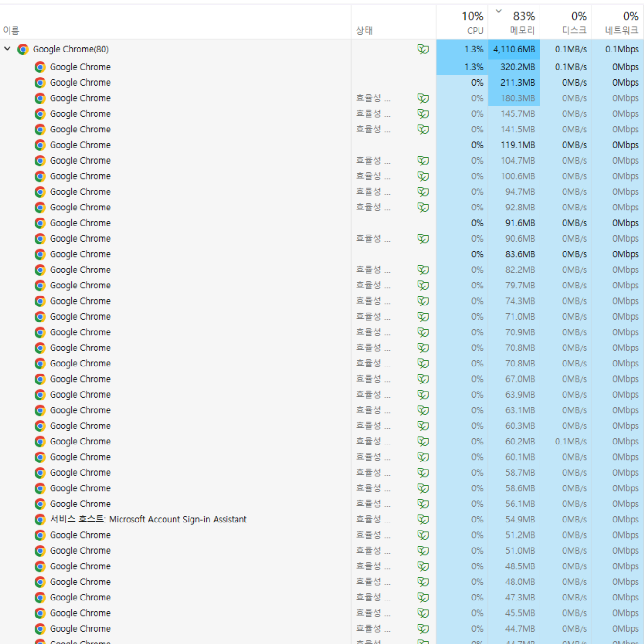Click the Chrome icon on the 320.2MB row
Image resolution: width=644 pixels, height=644 pixels.
40,67
